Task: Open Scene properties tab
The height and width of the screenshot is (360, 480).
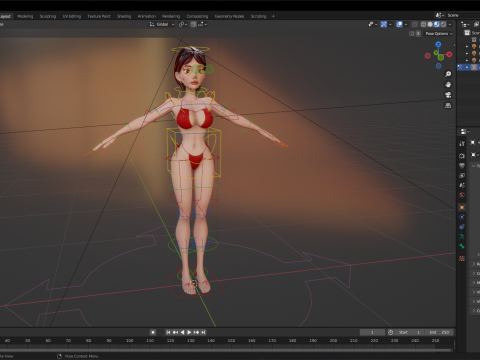Action: coord(462,185)
